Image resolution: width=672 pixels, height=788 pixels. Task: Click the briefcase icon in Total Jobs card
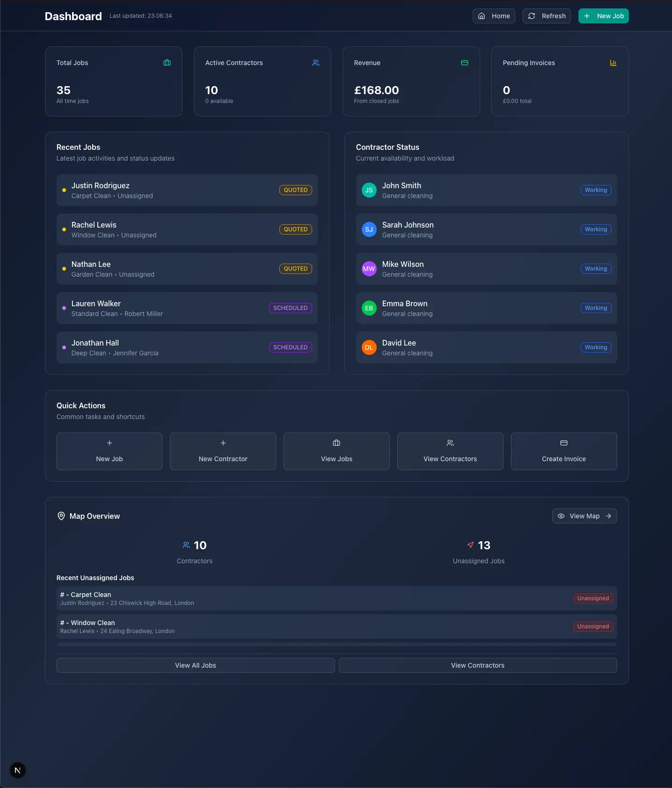(167, 63)
